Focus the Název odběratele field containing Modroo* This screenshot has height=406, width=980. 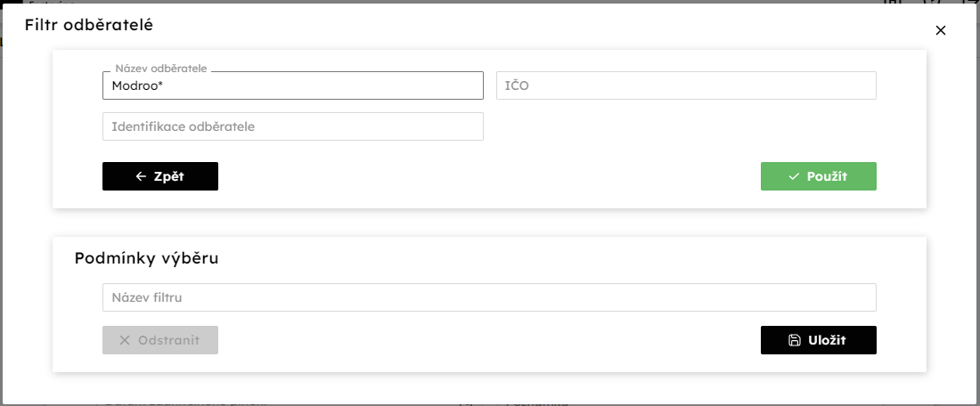click(x=292, y=85)
